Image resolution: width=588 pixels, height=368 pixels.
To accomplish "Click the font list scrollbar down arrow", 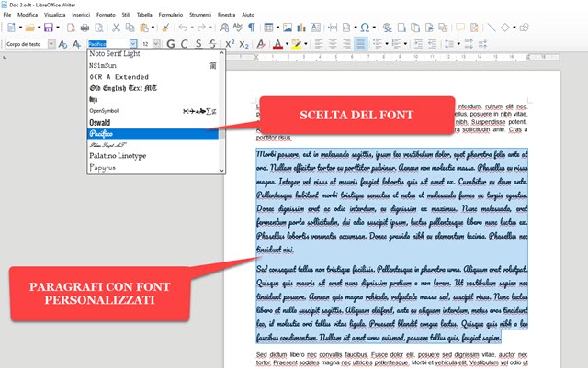I will (x=221, y=170).
